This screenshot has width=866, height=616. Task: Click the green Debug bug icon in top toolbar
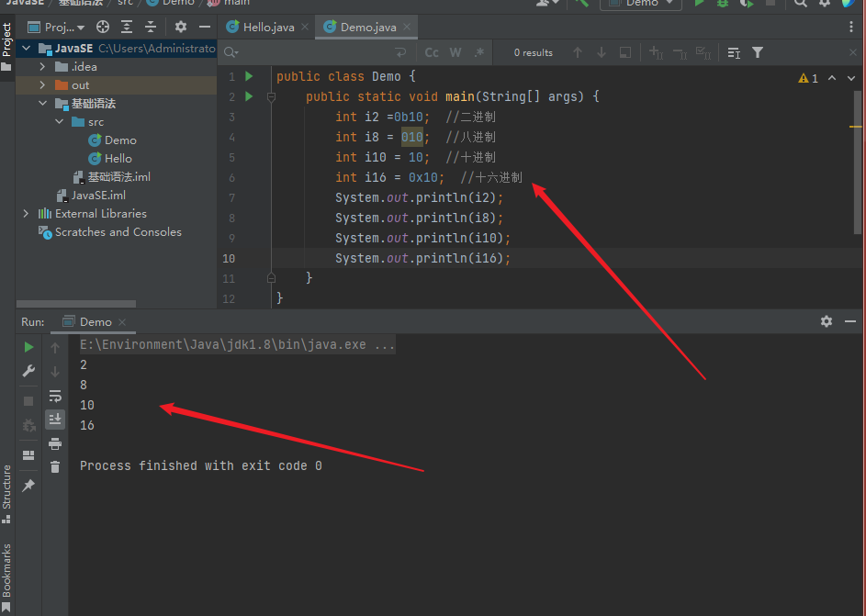[x=723, y=3]
